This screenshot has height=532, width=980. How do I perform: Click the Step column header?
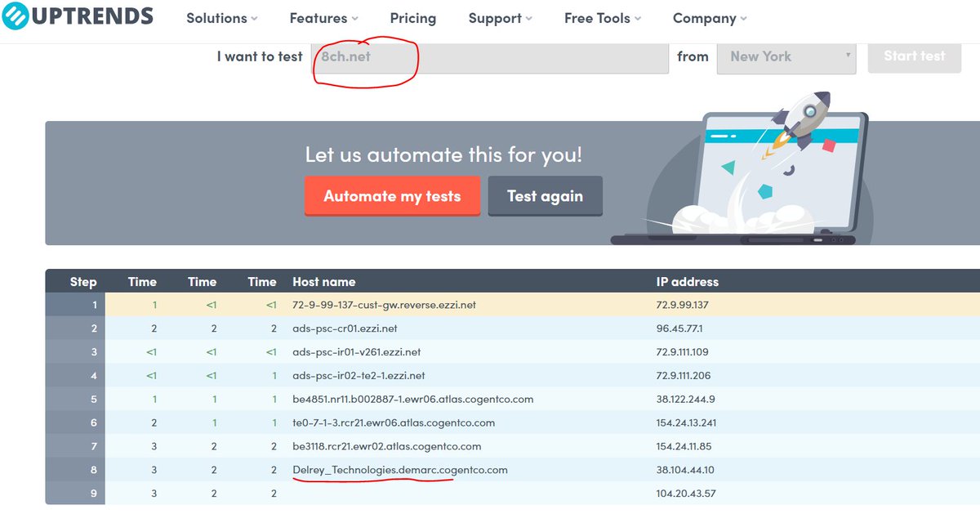tap(83, 282)
